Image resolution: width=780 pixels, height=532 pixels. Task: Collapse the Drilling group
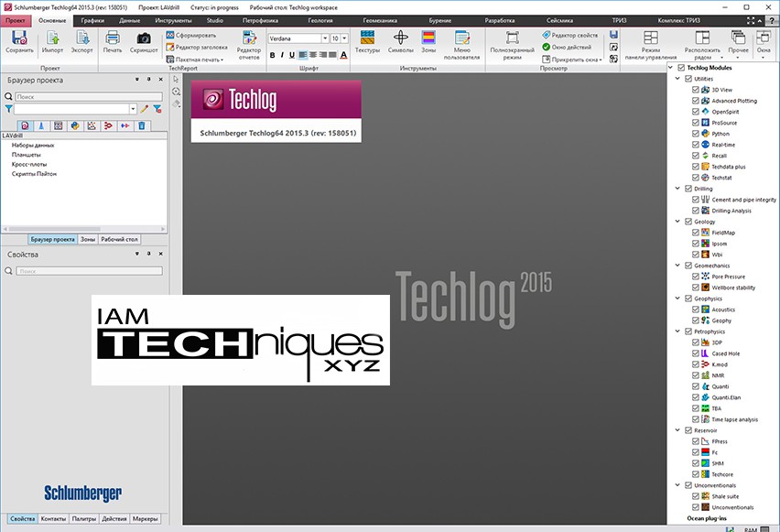(x=677, y=189)
